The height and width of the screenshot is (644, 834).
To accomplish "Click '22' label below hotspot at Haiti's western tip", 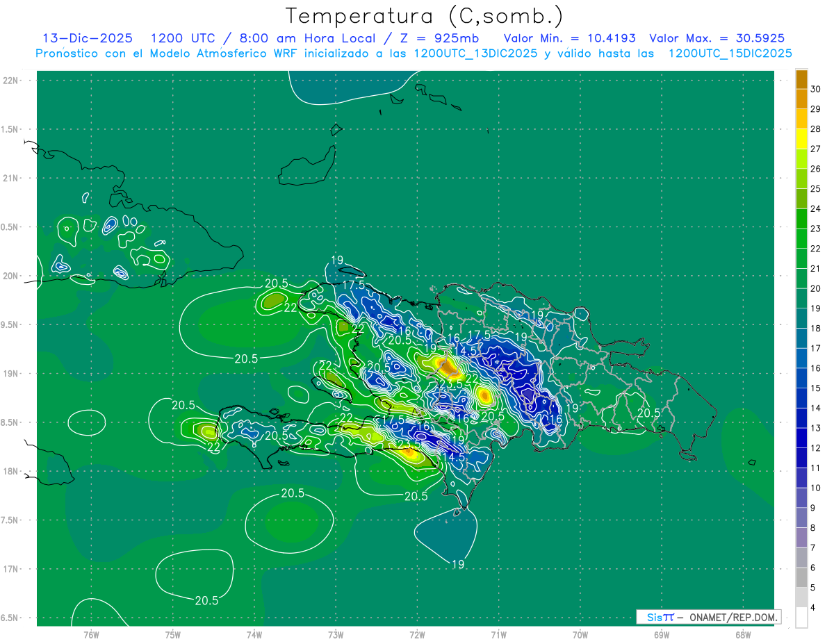I will [x=213, y=447].
